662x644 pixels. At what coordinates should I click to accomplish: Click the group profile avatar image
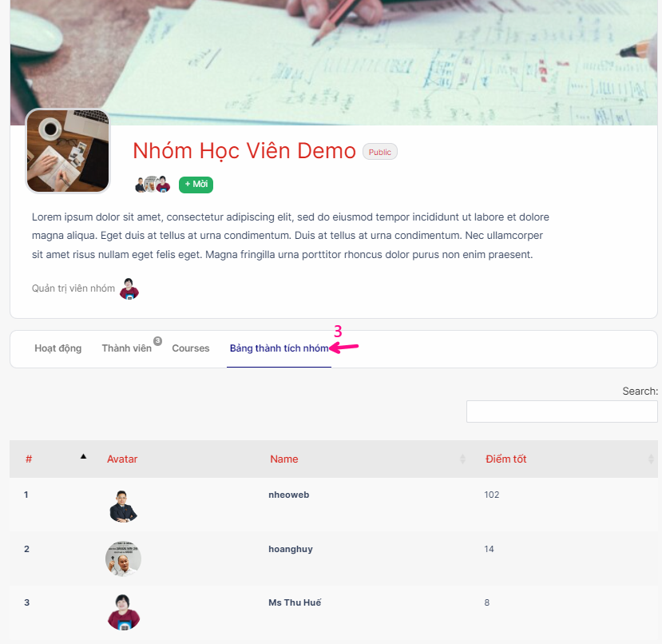click(x=68, y=151)
